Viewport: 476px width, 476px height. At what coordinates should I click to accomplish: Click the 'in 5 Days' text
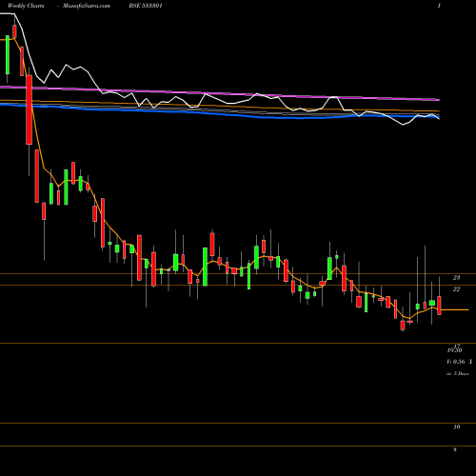pyautogui.click(x=458, y=373)
